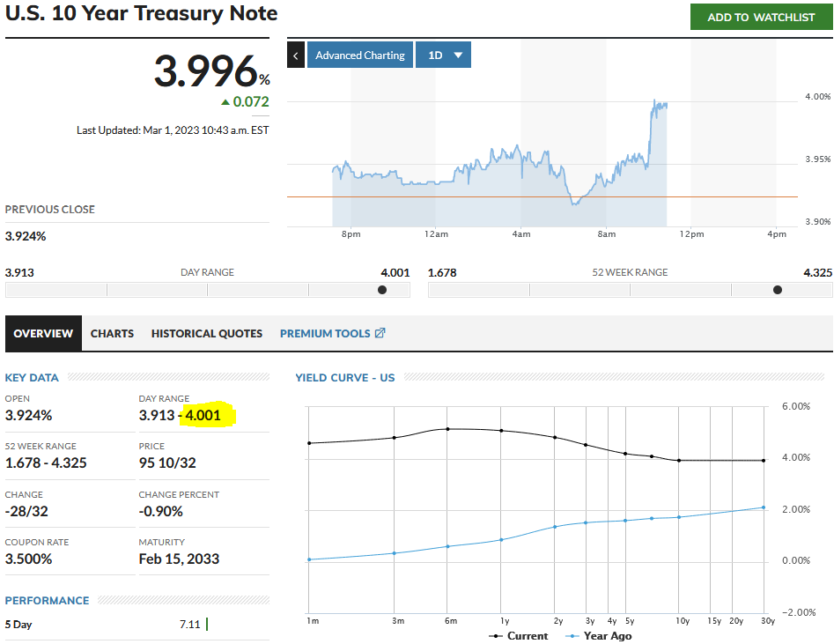Click the coupon rate 3.500%
The height and width of the screenshot is (644, 834).
(29, 559)
